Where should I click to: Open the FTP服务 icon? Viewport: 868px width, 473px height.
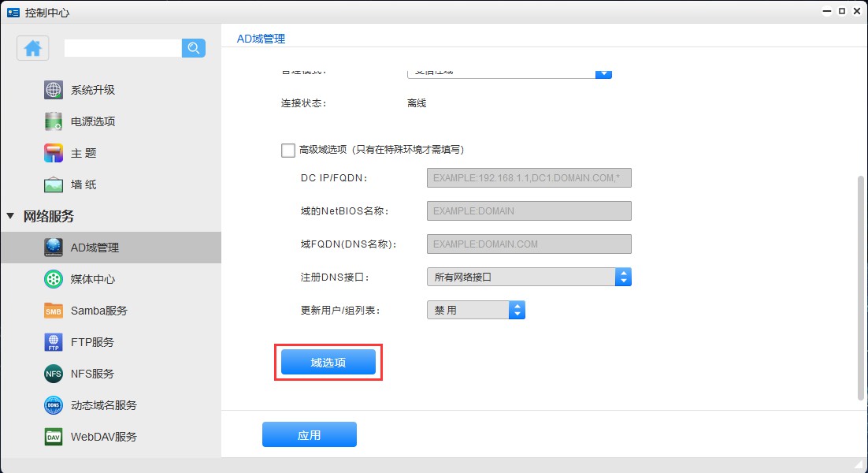[54, 342]
